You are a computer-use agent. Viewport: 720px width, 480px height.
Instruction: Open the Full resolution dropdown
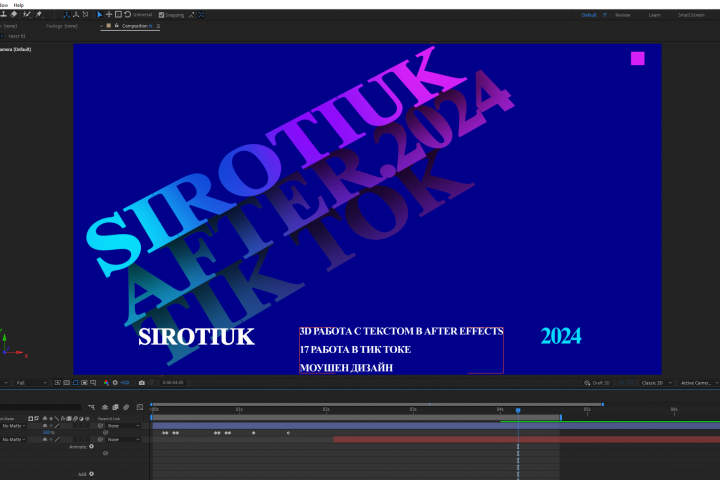point(31,383)
